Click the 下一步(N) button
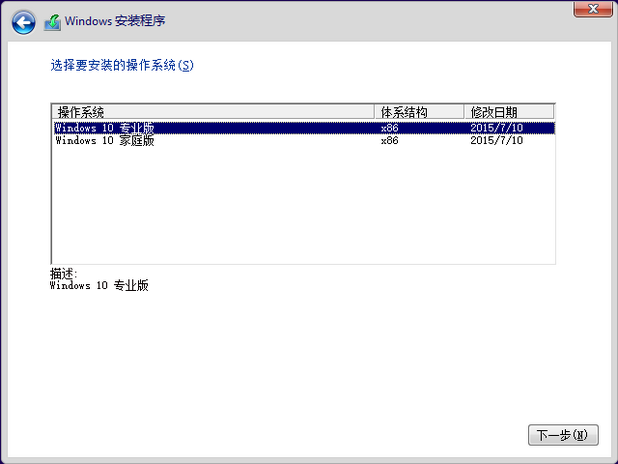 click(563, 435)
